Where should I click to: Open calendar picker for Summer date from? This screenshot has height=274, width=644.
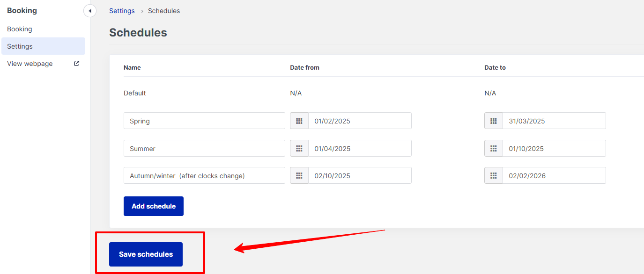coord(299,148)
